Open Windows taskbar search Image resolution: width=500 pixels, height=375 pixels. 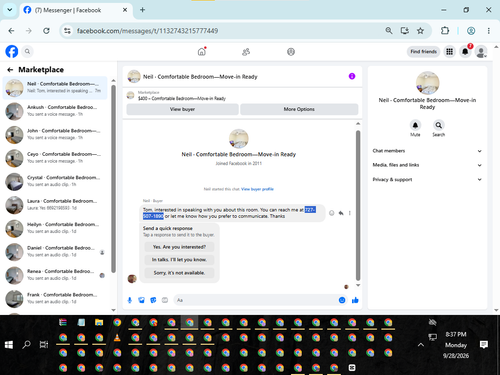click(26, 345)
